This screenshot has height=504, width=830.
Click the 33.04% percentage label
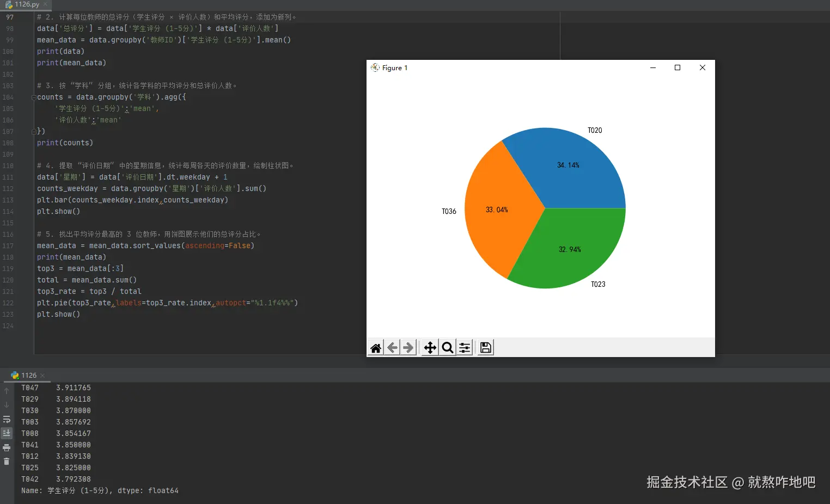pyautogui.click(x=497, y=210)
